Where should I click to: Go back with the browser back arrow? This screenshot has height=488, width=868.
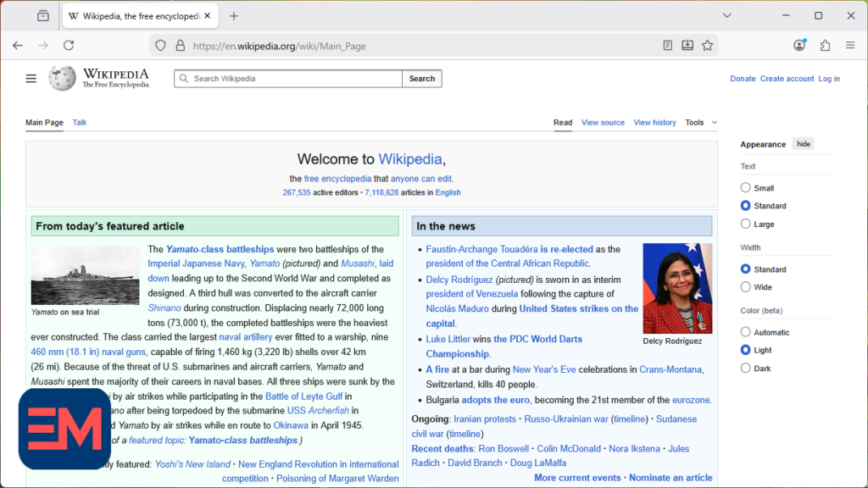coord(18,46)
